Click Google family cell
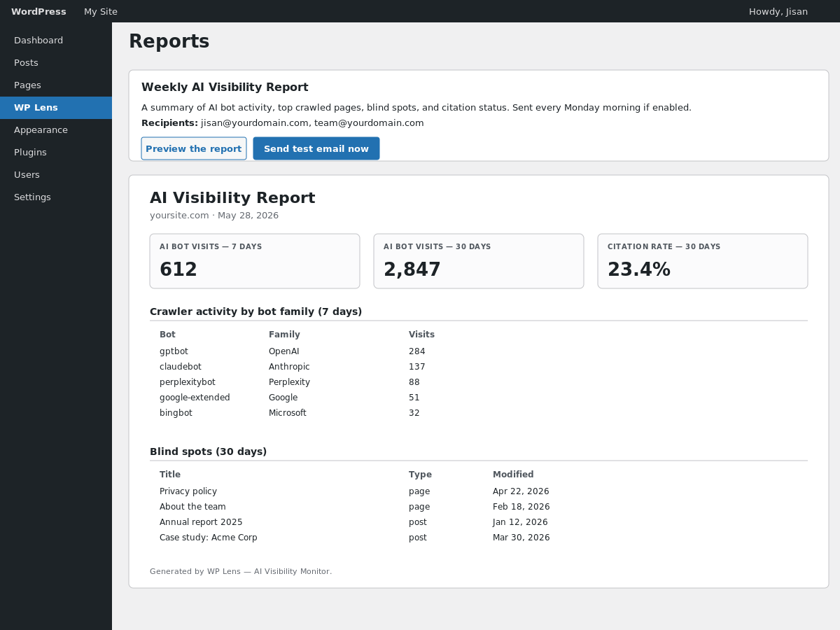The height and width of the screenshot is (630, 840). point(283,398)
